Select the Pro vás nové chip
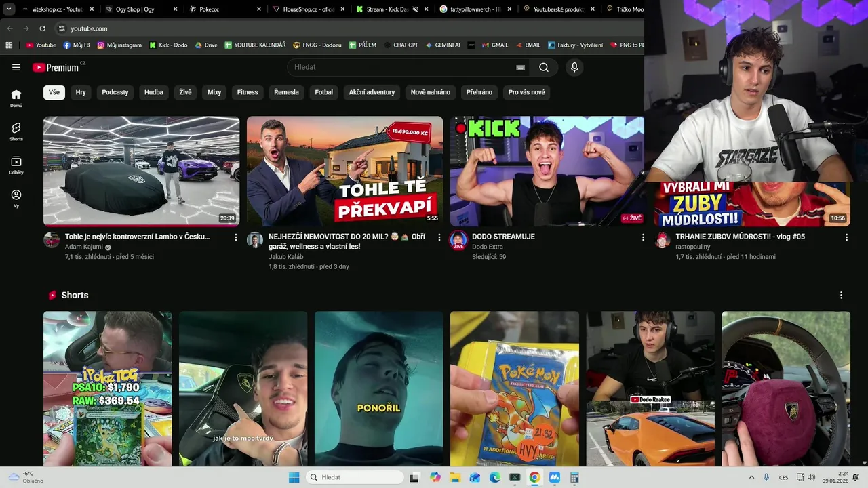This screenshot has height=488, width=868. click(x=527, y=92)
